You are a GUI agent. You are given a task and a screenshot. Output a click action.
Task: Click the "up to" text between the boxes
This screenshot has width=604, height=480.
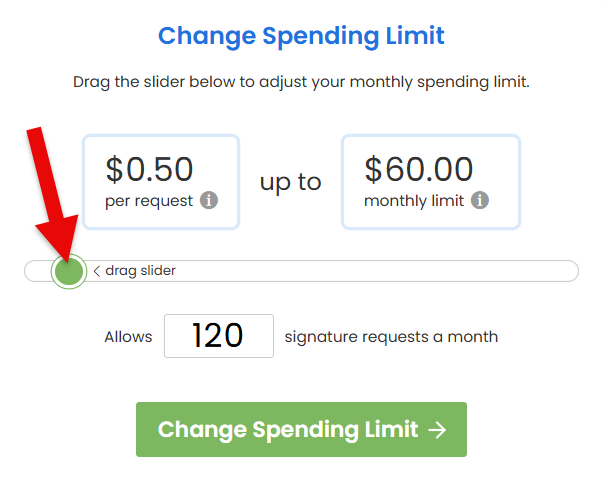291,182
